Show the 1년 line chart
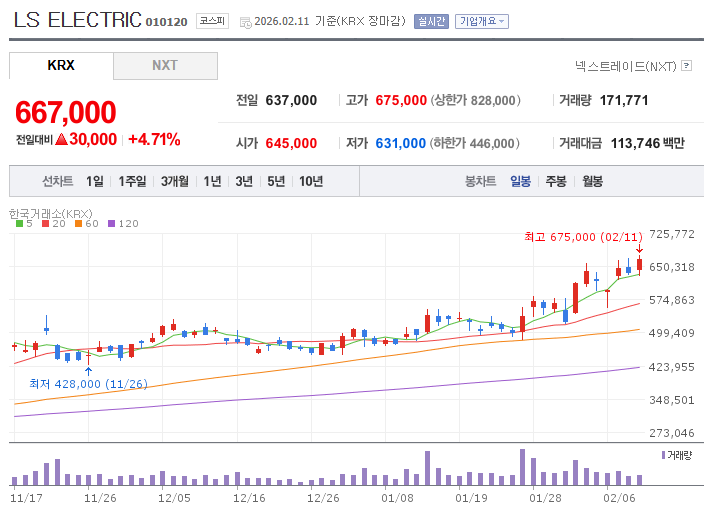The height and width of the screenshot is (512, 704). coord(212,181)
